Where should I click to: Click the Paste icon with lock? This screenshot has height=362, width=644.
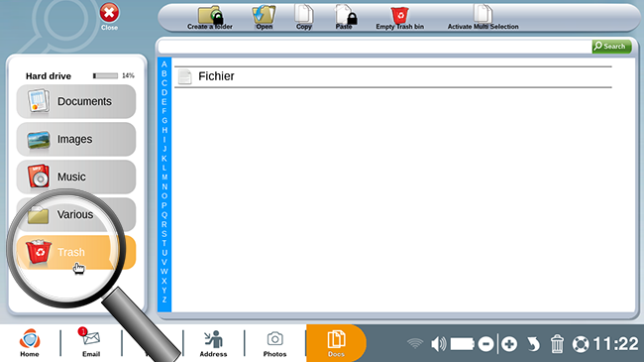coord(345,18)
